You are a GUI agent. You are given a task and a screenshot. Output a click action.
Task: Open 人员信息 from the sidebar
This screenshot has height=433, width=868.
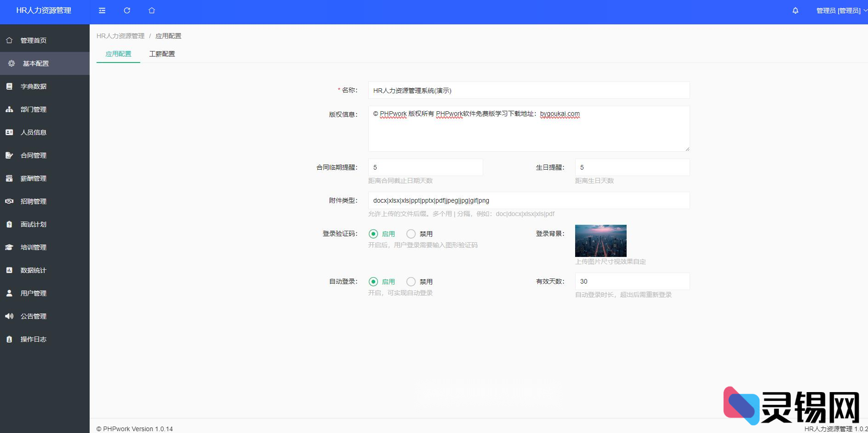click(33, 132)
